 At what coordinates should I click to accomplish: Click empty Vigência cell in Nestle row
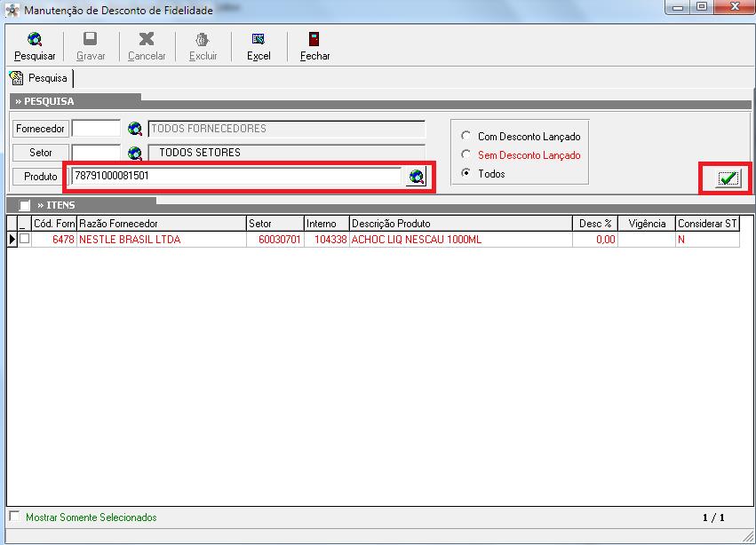(x=647, y=240)
